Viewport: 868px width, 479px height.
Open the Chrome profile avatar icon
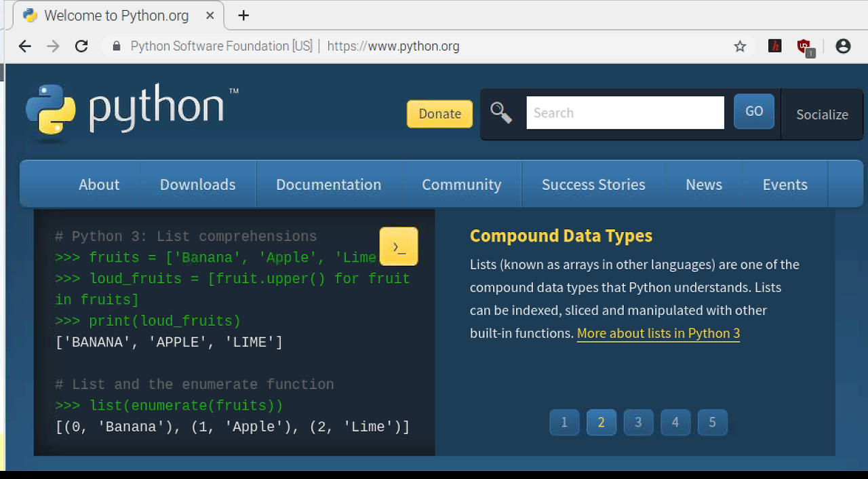click(843, 46)
